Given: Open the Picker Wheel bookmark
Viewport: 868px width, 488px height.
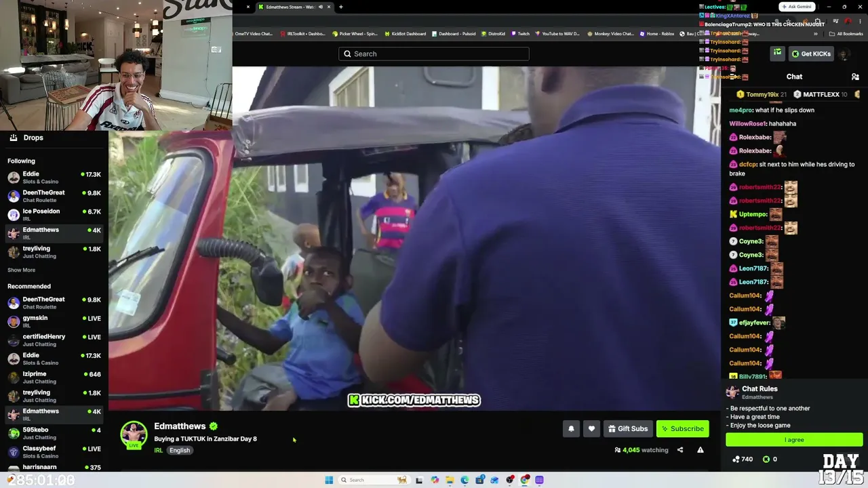Looking at the screenshot, I should point(355,33).
